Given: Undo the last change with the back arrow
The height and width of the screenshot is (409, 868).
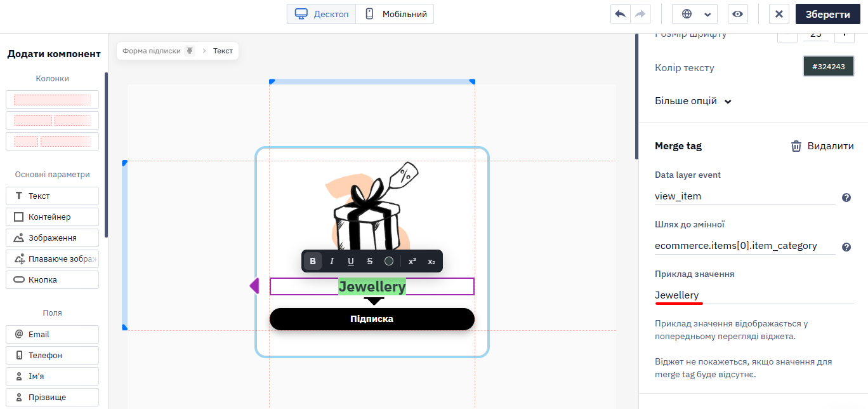Looking at the screenshot, I should click(x=621, y=14).
